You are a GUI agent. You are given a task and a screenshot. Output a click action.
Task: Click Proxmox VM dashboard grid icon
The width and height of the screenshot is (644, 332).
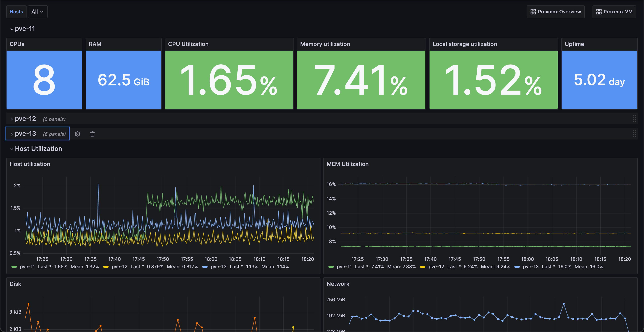(599, 12)
